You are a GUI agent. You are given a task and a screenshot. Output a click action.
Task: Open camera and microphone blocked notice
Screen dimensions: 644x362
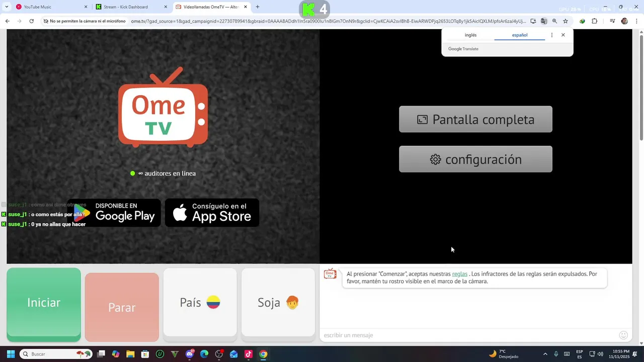coord(85,21)
